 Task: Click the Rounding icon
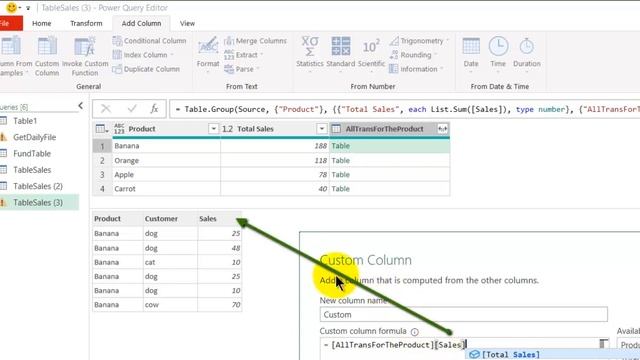click(x=394, y=55)
